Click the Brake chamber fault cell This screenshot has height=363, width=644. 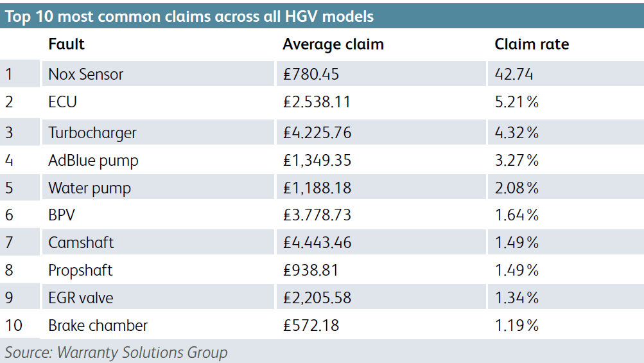pos(98,326)
